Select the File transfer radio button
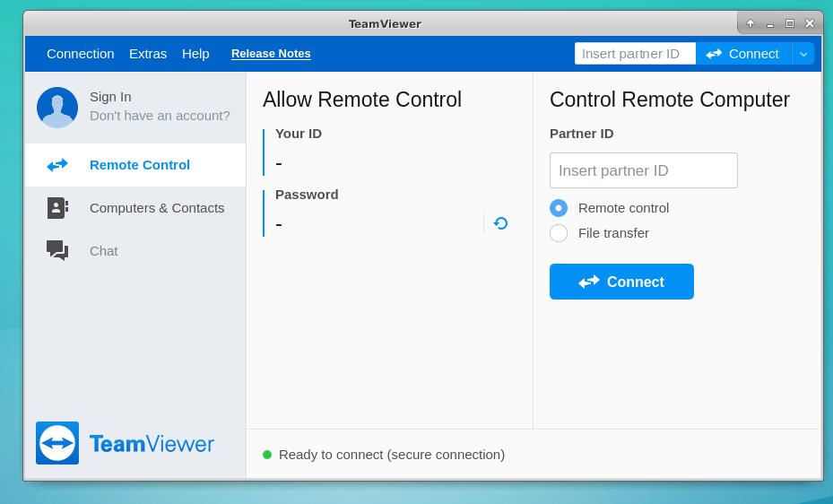Viewport: 833px width, 504px height. (559, 233)
